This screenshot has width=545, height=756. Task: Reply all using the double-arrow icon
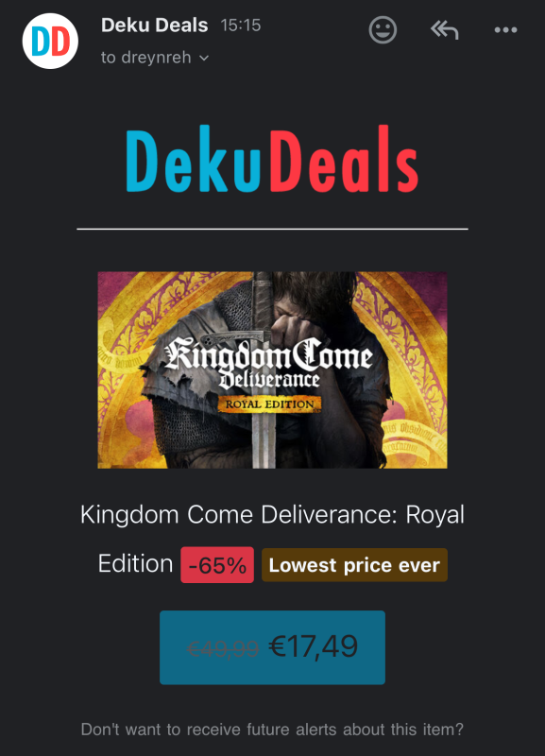tap(444, 30)
